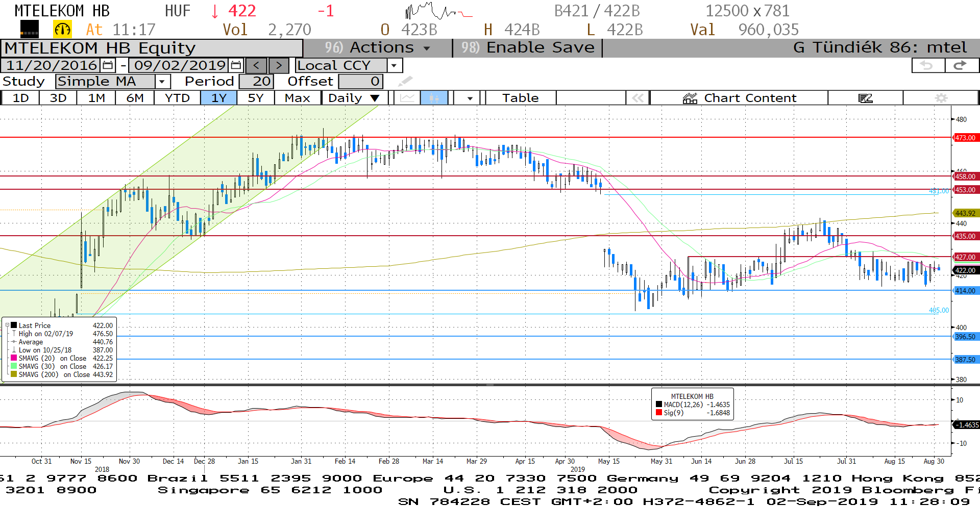Shift date range forward

[278, 65]
